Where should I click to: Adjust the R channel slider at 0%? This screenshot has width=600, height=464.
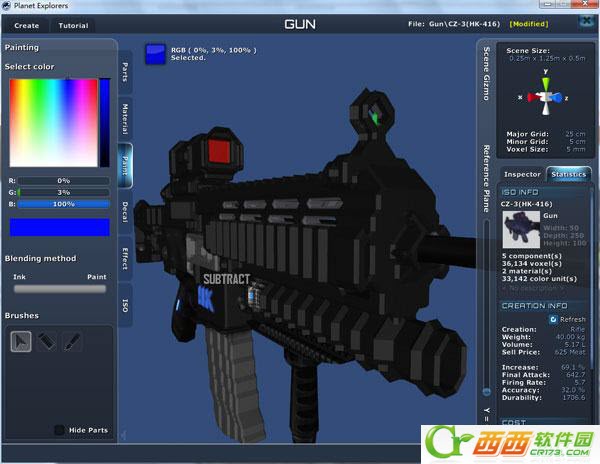(x=64, y=181)
